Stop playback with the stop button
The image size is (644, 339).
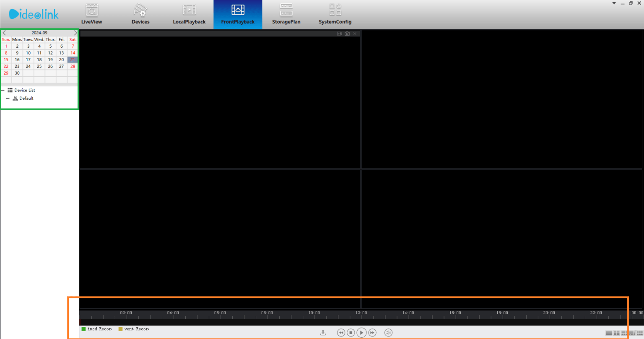[351, 333]
